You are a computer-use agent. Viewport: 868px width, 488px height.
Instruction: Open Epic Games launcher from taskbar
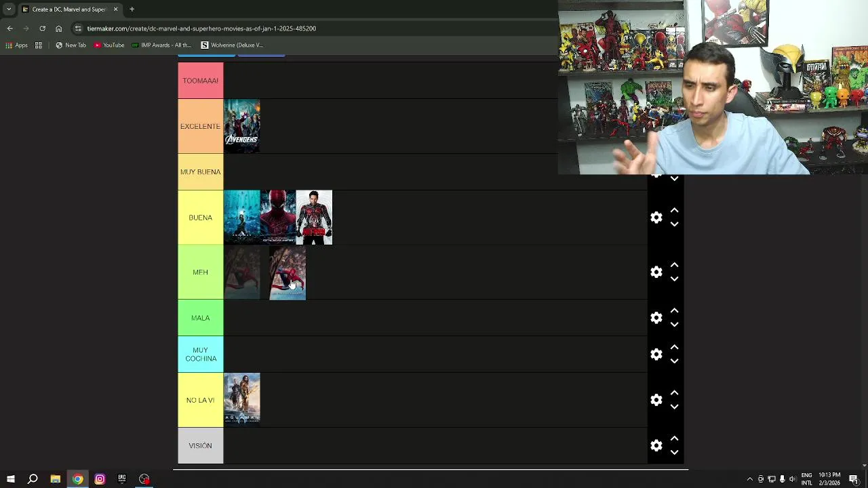click(x=122, y=479)
